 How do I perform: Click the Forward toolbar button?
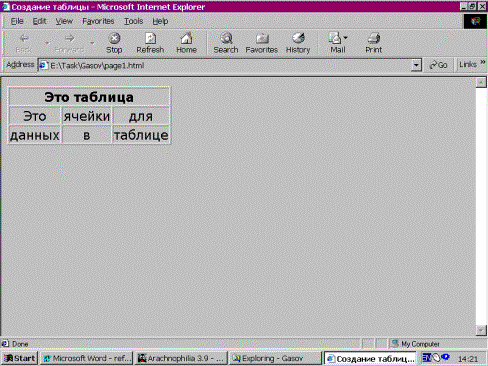tap(69, 43)
